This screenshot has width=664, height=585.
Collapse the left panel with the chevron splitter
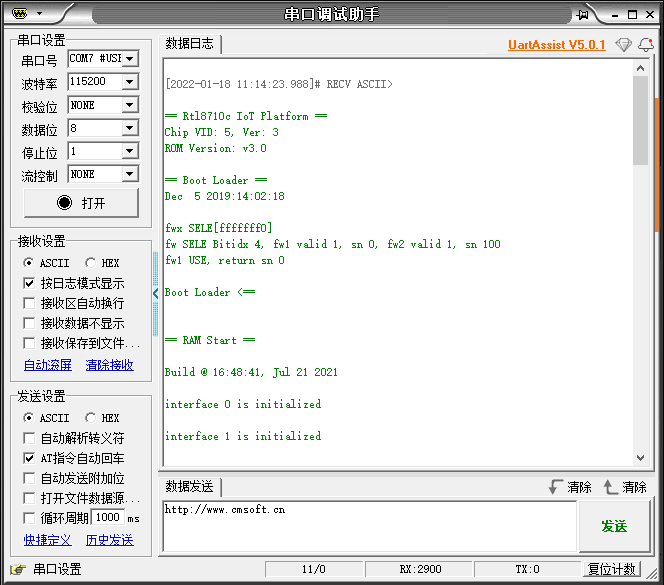(155, 293)
